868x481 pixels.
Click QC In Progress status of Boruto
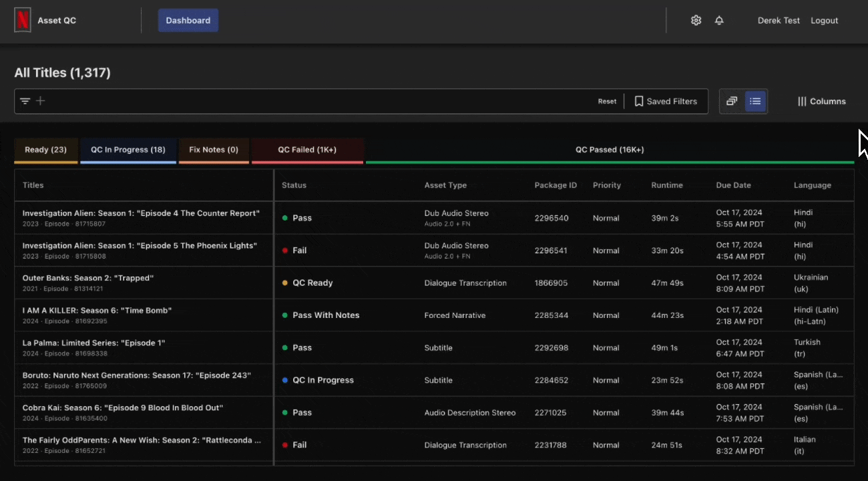tap(318, 380)
